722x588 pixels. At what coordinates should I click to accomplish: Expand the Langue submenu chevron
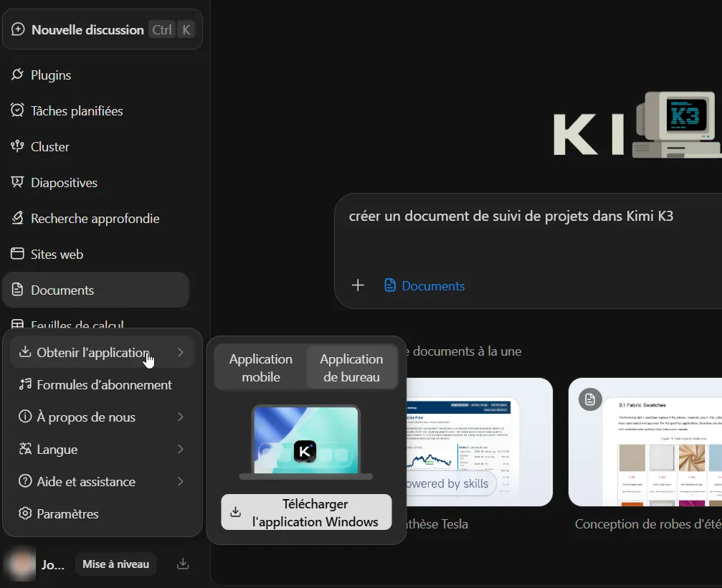[181, 449]
